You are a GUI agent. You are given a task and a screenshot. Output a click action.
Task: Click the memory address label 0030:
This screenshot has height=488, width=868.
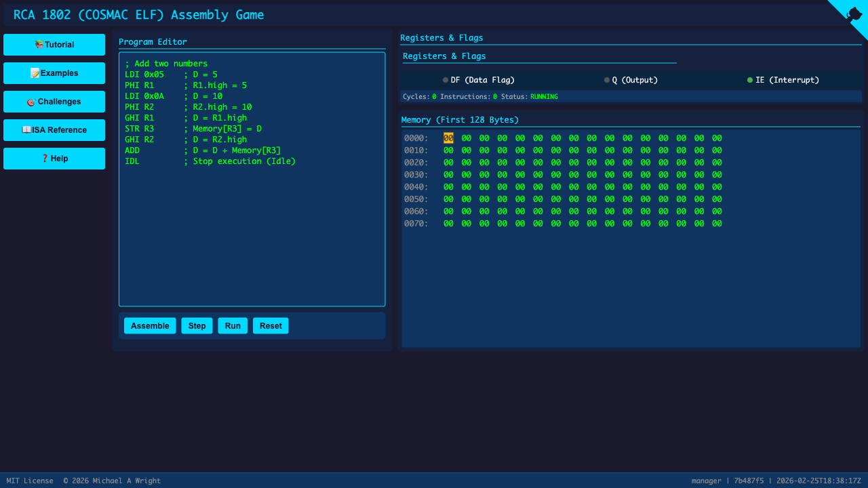(x=416, y=175)
